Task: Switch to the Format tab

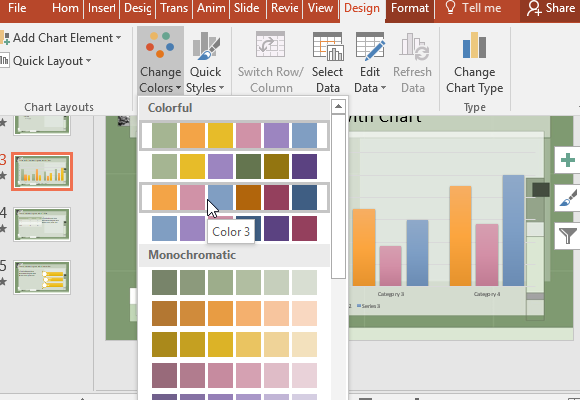Action: tap(410, 8)
